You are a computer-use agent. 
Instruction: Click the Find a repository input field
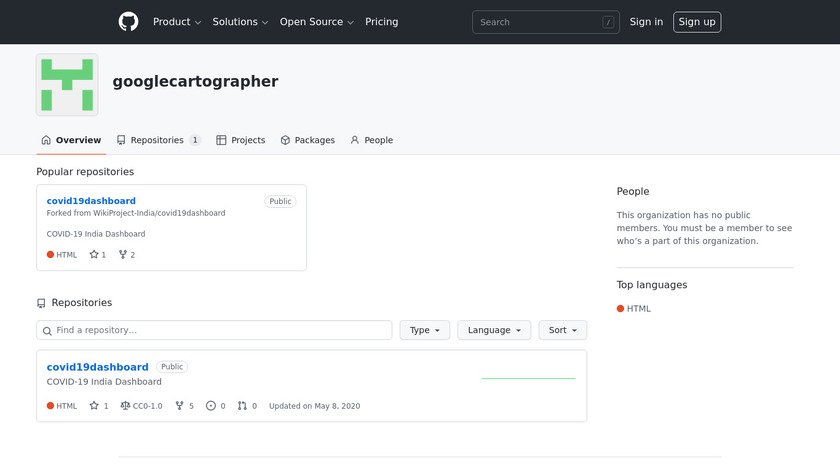(214, 330)
